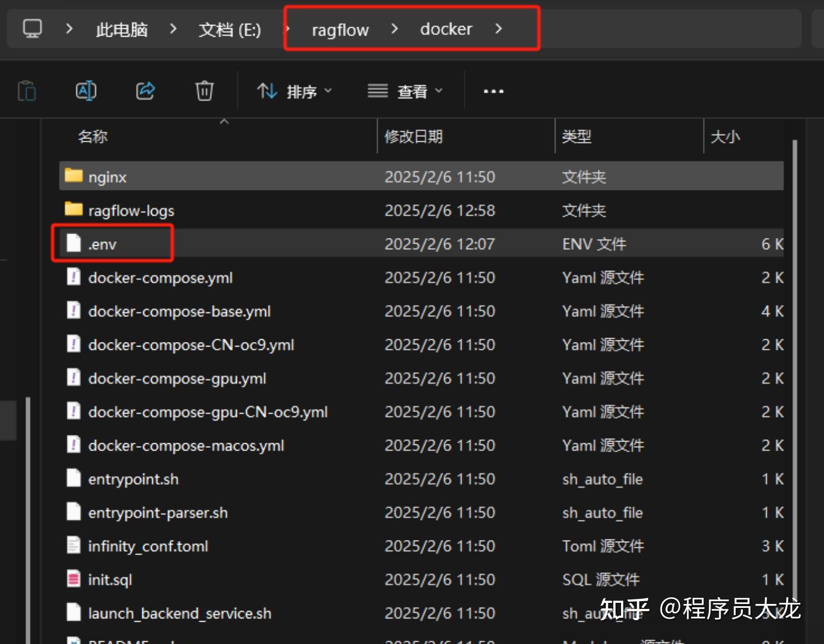Viewport: 824px width, 644px height.
Task: Click the entrypoint.sh file icon
Action: pyautogui.click(x=74, y=478)
